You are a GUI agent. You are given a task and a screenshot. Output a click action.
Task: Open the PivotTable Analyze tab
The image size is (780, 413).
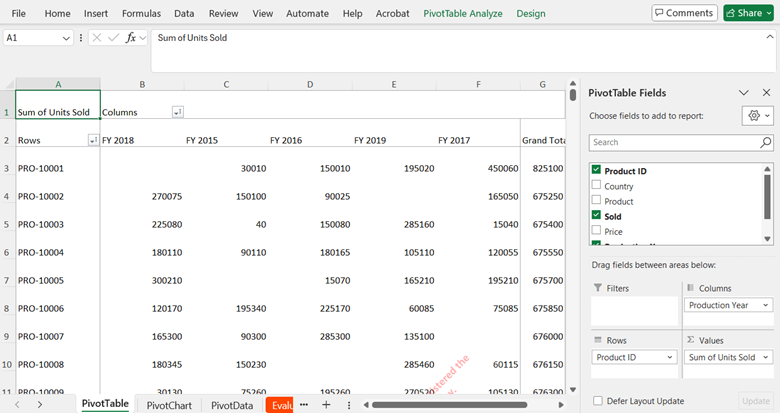point(463,13)
